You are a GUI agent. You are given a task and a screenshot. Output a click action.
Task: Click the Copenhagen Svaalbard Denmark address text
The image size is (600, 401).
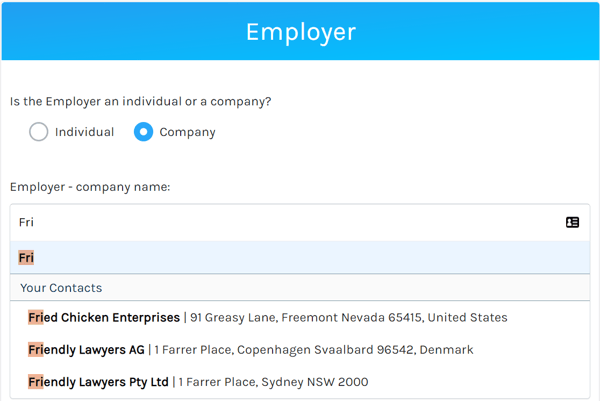tap(314, 350)
